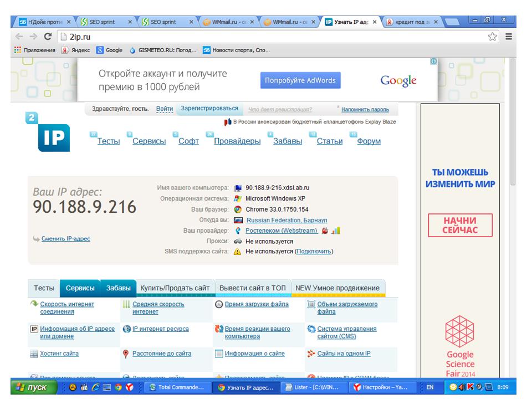The image size is (532, 399).
Task: Click the Зарегистрироваться button
Action: click(209, 109)
